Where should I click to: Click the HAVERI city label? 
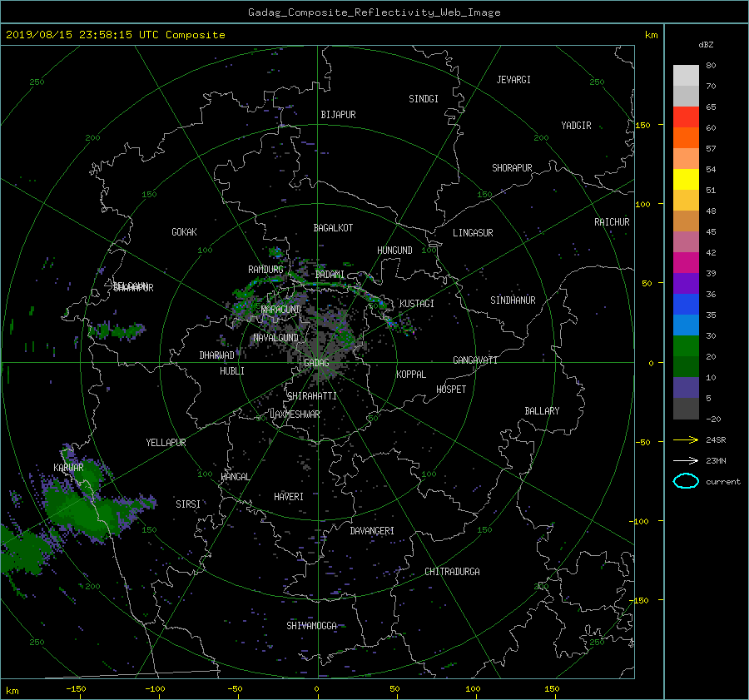[289, 497]
